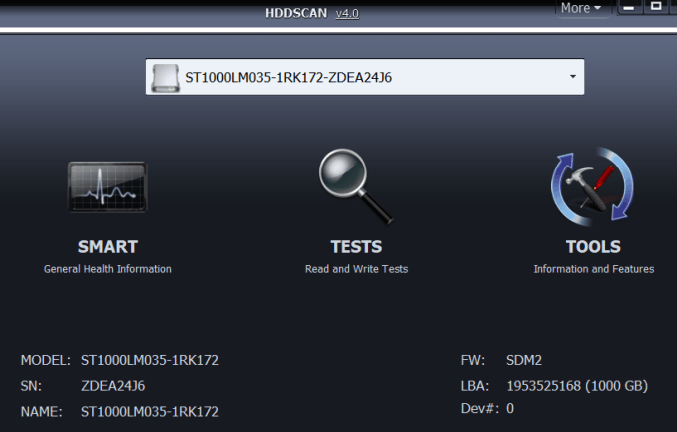The image size is (677, 432).
Task: Select the ST1000LM035-1RK172-ZDEA24J6 drive combo box
Action: tap(365, 77)
